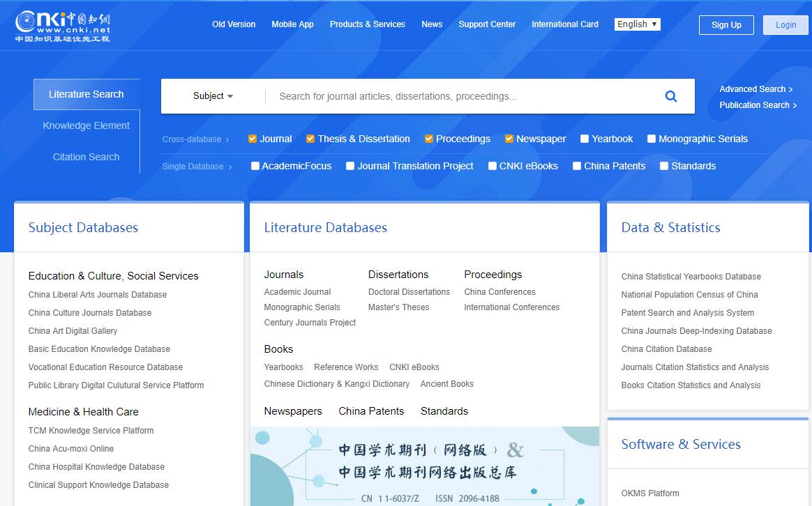The width and height of the screenshot is (812, 506).
Task: Open China Art Digital Gallery
Action: pyautogui.click(x=73, y=330)
